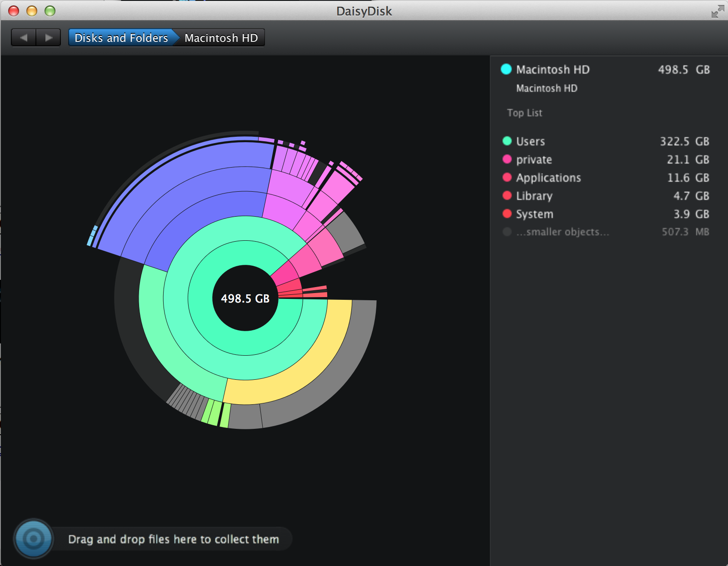Minimize window with the yellow button
This screenshot has width=728, height=566.
pyautogui.click(x=32, y=11)
